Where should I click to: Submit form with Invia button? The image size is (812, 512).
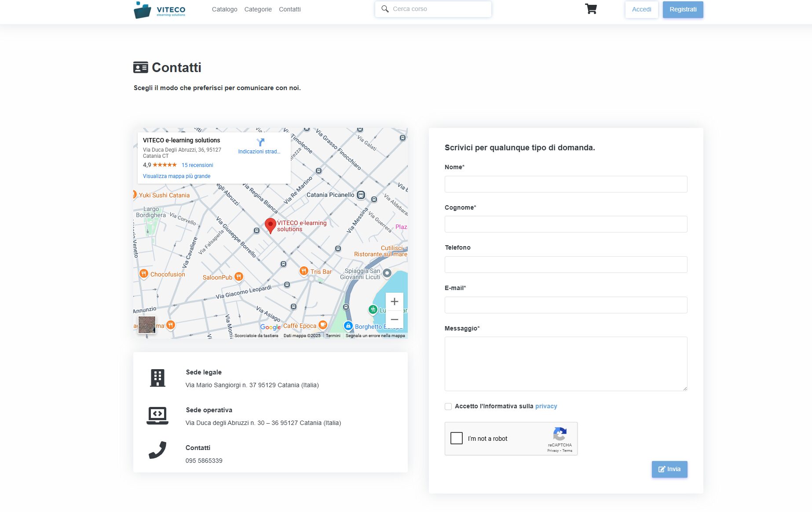(669, 469)
